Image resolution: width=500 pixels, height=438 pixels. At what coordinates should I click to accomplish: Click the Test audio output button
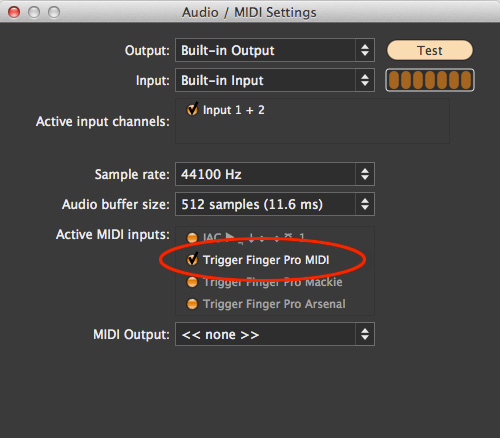point(430,50)
